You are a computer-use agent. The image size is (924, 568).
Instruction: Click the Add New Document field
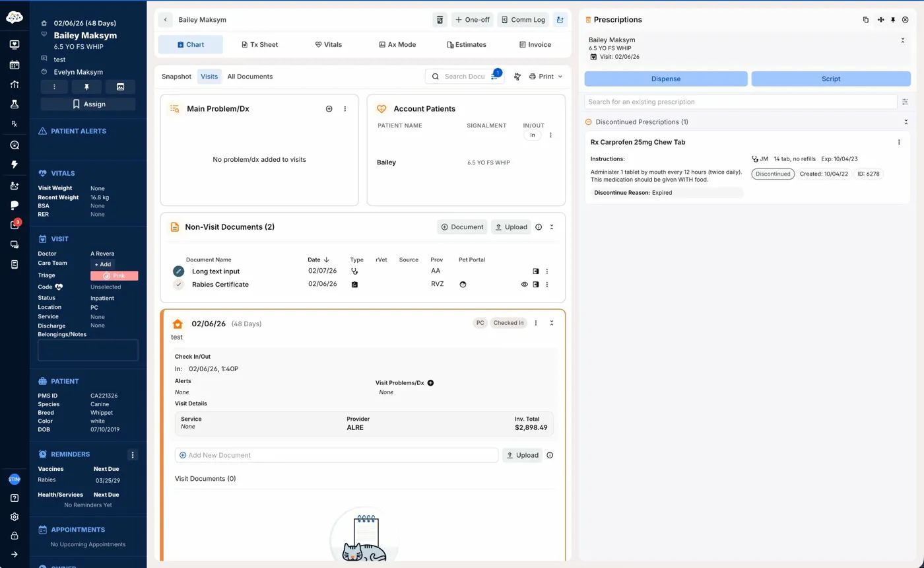point(337,455)
